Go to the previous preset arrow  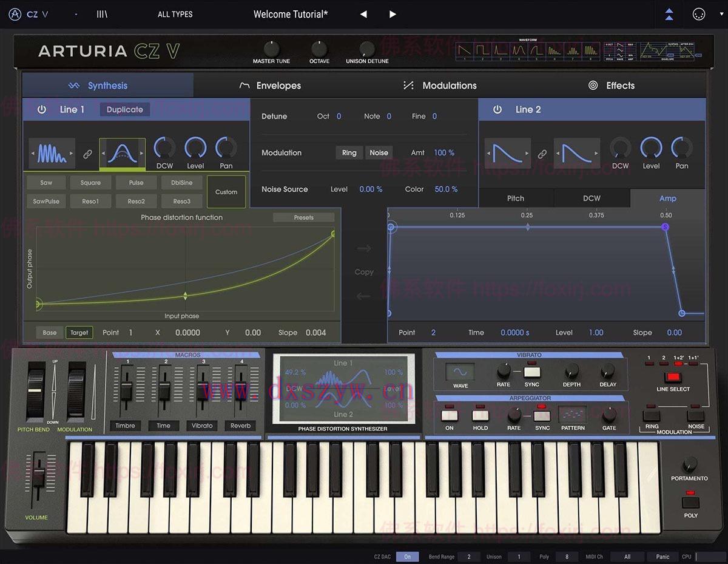[x=363, y=14]
